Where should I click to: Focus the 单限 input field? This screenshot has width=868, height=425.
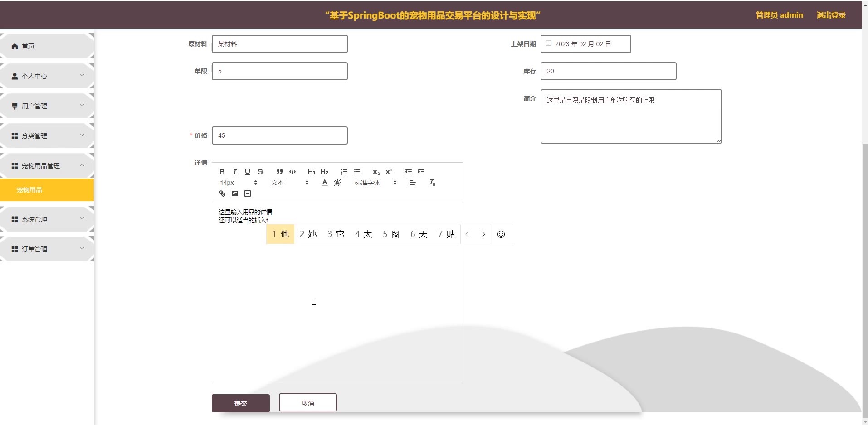280,71
